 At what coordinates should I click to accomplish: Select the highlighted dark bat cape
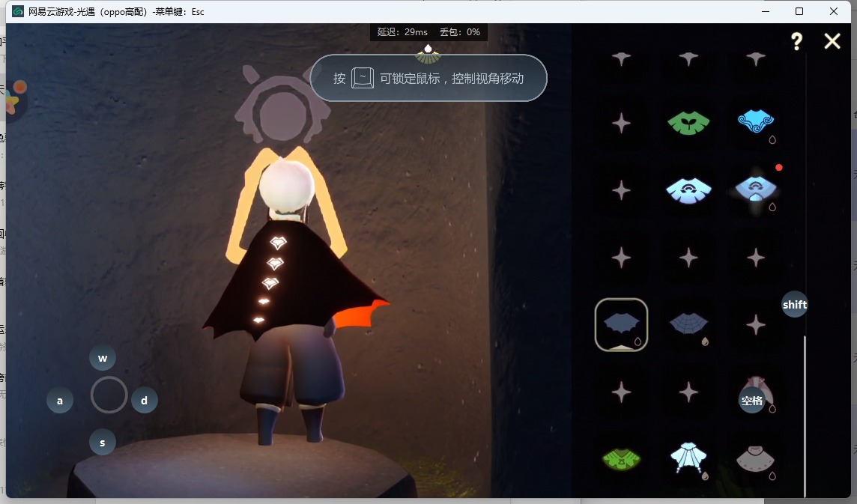[x=622, y=325]
